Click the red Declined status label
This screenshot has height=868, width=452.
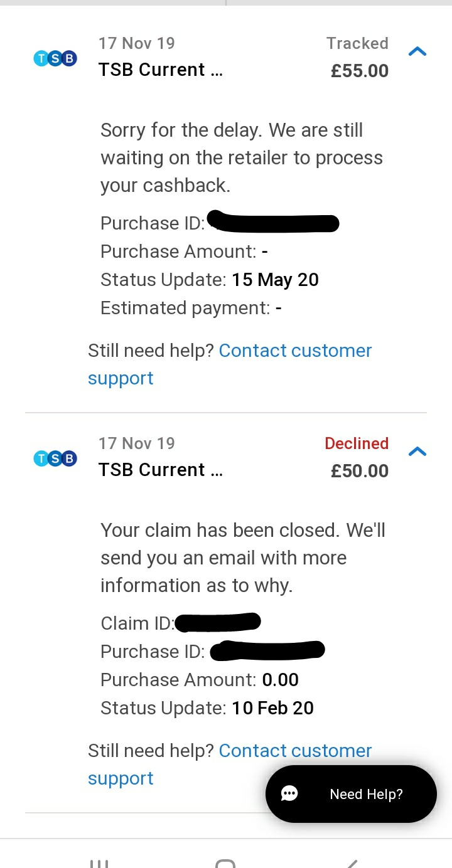[357, 443]
